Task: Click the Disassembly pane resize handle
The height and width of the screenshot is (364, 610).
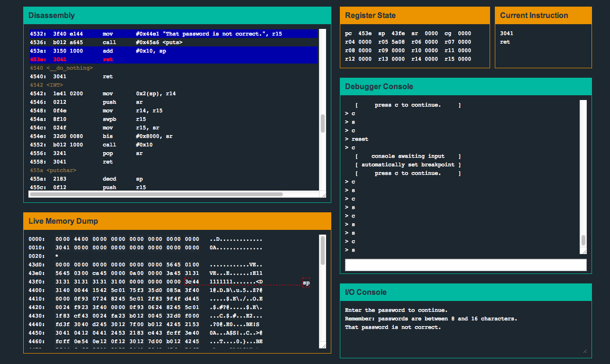Action: point(323,194)
